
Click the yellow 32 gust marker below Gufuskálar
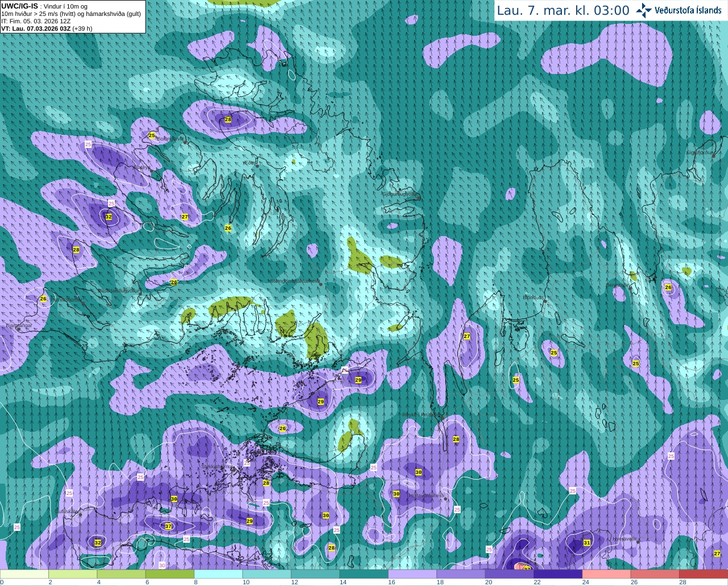point(98,543)
